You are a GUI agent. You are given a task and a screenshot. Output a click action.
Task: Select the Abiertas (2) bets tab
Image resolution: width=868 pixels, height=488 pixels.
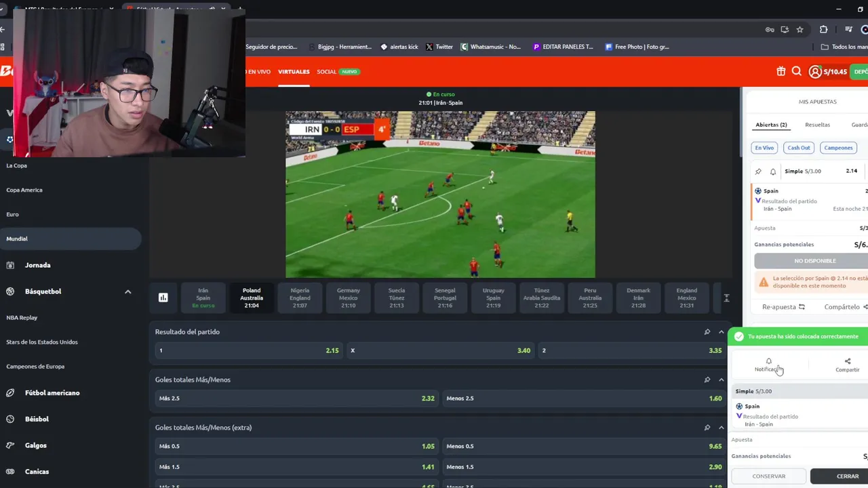(x=771, y=125)
